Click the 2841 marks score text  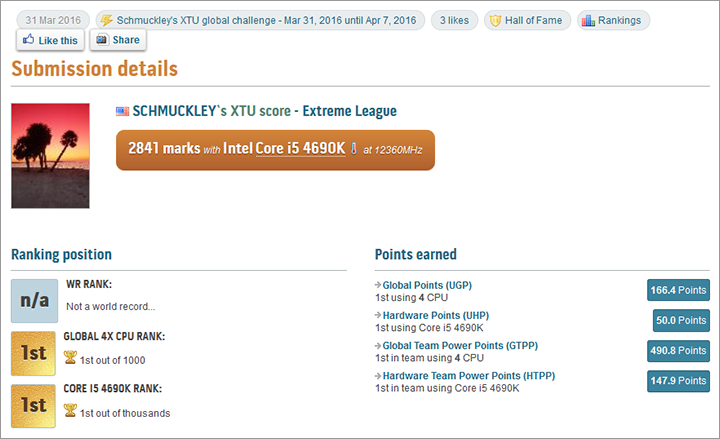164,148
